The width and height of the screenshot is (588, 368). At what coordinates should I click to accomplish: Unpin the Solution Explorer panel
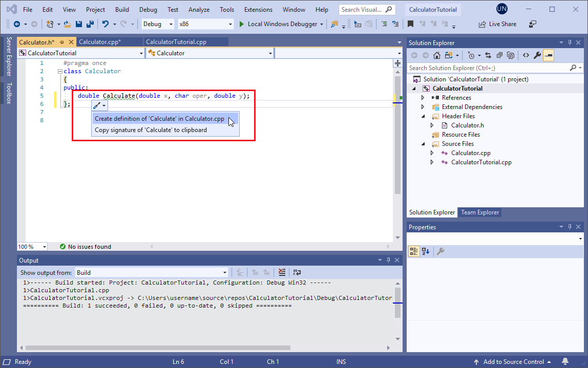[570, 42]
